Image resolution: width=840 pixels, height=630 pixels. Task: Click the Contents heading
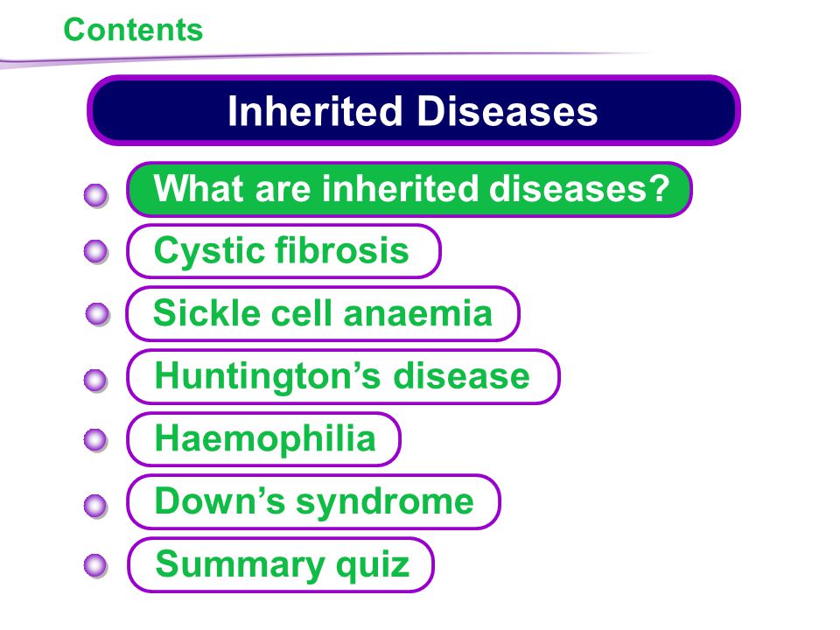(133, 30)
